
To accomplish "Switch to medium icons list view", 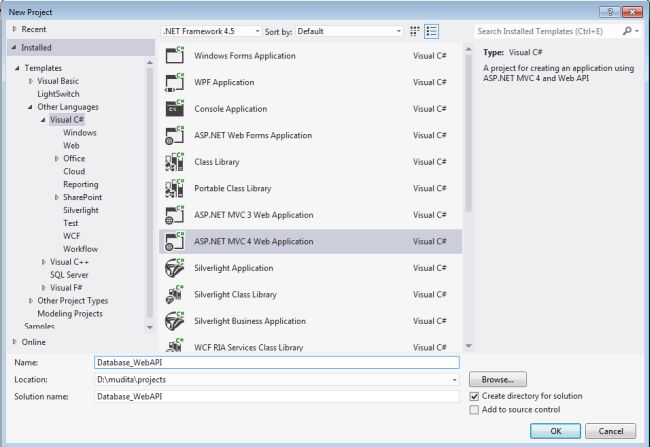I will tap(432, 31).
